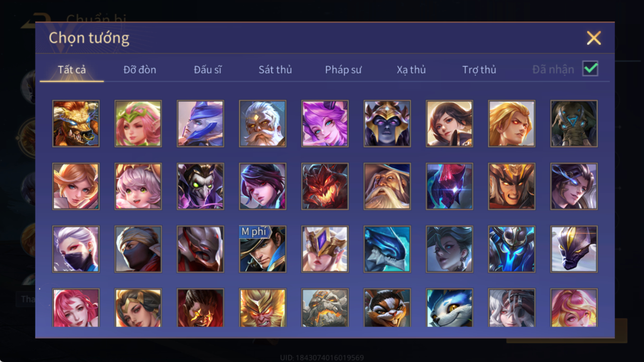The width and height of the screenshot is (644, 362).
Task: Open the 'Sát thủ' tab
Action: pos(275,70)
